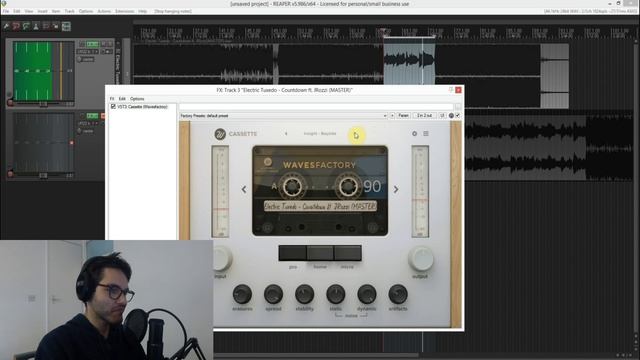Open the REAPER Track menu
The width and height of the screenshot is (640, 360).
[x=70, y=11]
